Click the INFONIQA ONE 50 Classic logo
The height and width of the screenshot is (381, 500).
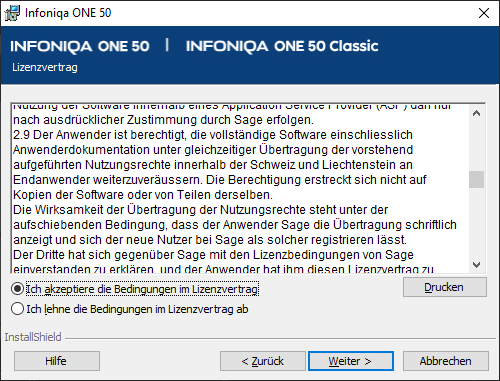point(282,46)
